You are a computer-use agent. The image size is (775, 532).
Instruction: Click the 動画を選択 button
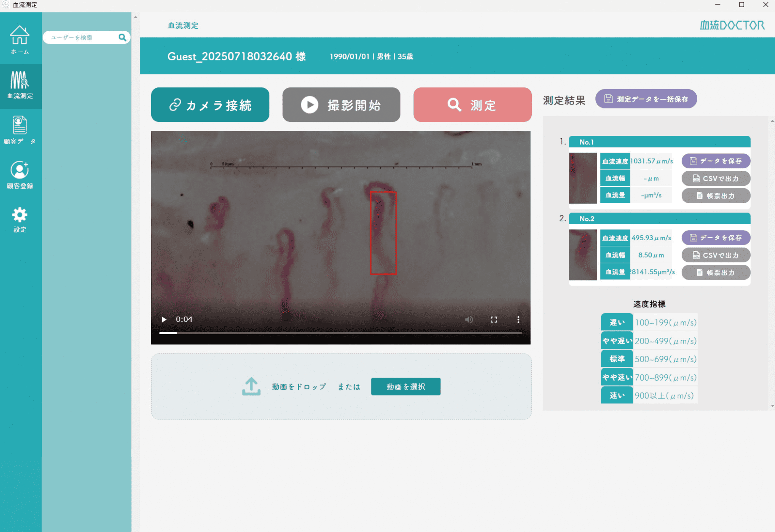405,387
